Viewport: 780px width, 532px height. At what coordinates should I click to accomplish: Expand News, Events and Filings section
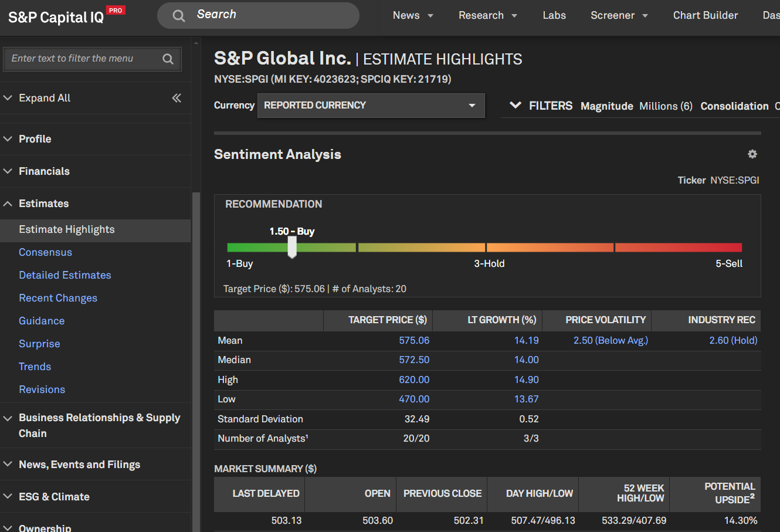point(79,465)
